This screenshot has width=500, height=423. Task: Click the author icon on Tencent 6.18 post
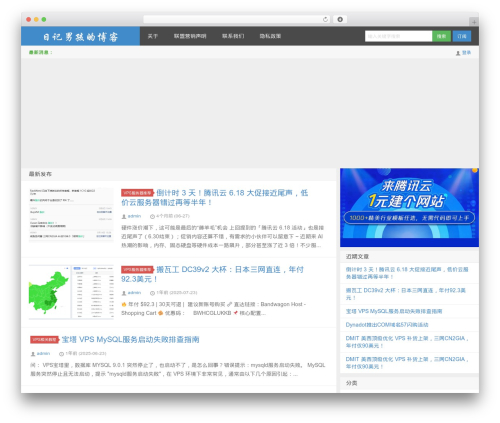pyautogui.click(x=124, y=217)
